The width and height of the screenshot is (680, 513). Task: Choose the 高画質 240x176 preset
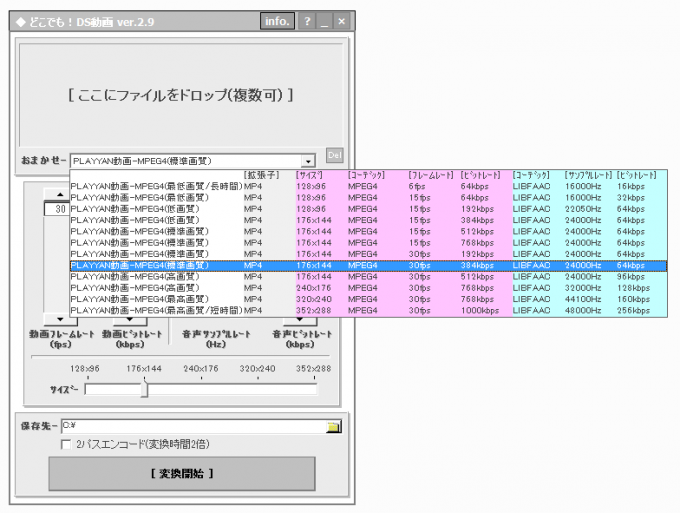click(x=155, y=287)
